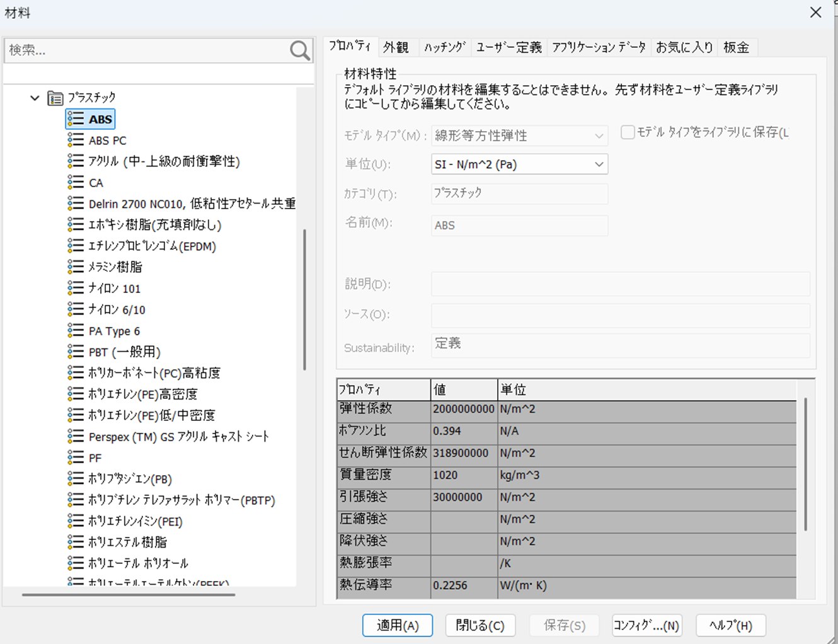Click the プラスチック folder icon
This screenshot has width=838, height=644.
55,98
